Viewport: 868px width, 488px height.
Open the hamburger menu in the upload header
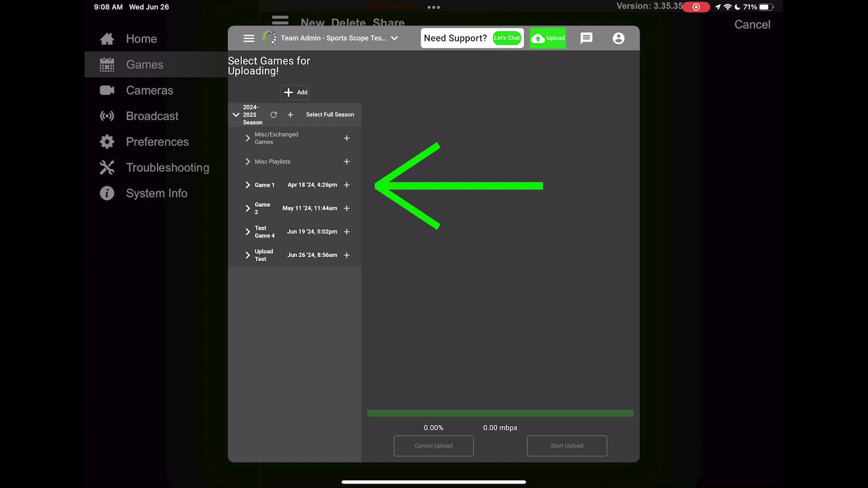point(249,38)
